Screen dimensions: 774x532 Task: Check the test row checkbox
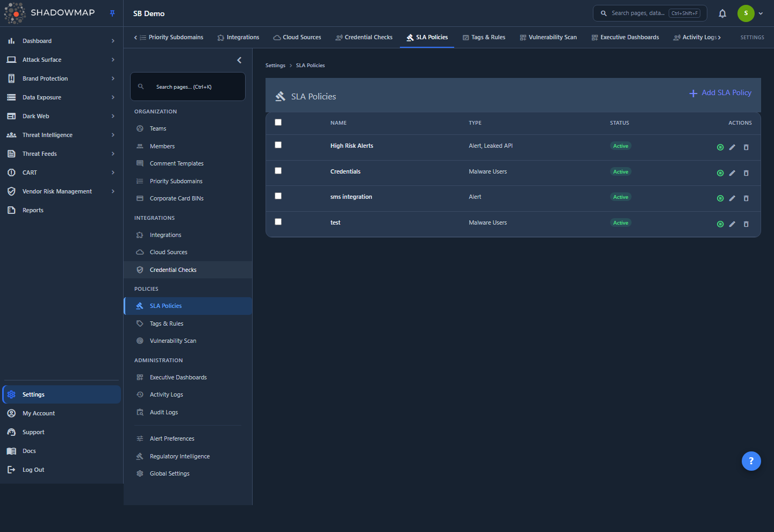point(278,221)
